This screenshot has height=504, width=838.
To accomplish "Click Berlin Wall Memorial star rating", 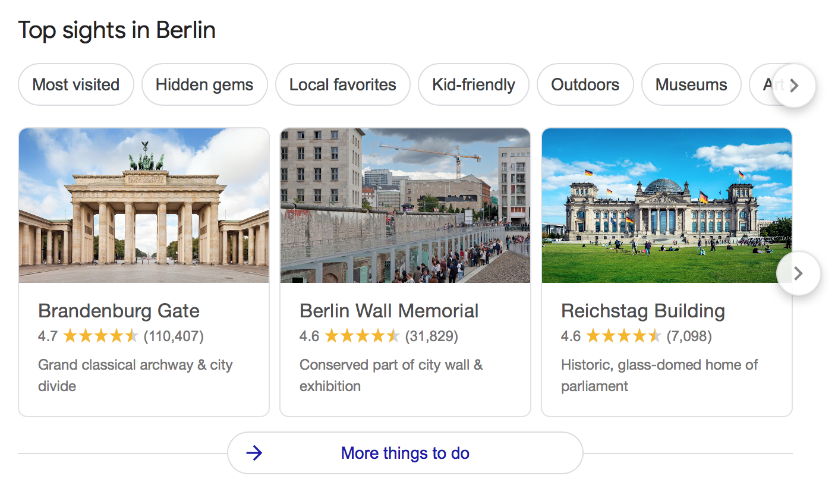I will point(363,336).
